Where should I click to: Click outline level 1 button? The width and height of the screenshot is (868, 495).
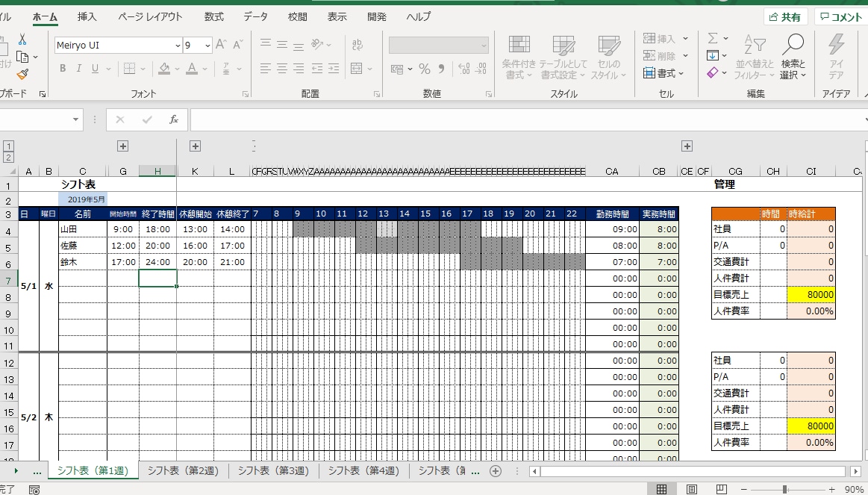tap(8, 146)
